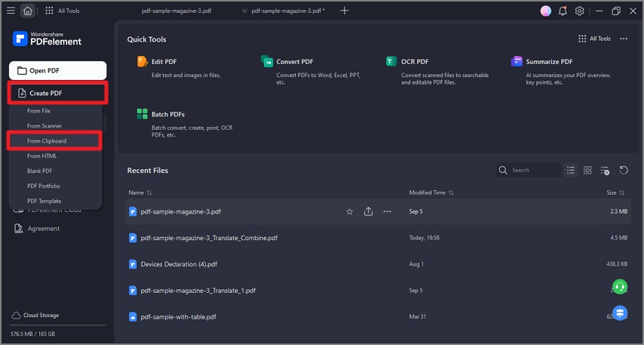
Task: Open the notifications bell
Action: pos(563,11)
